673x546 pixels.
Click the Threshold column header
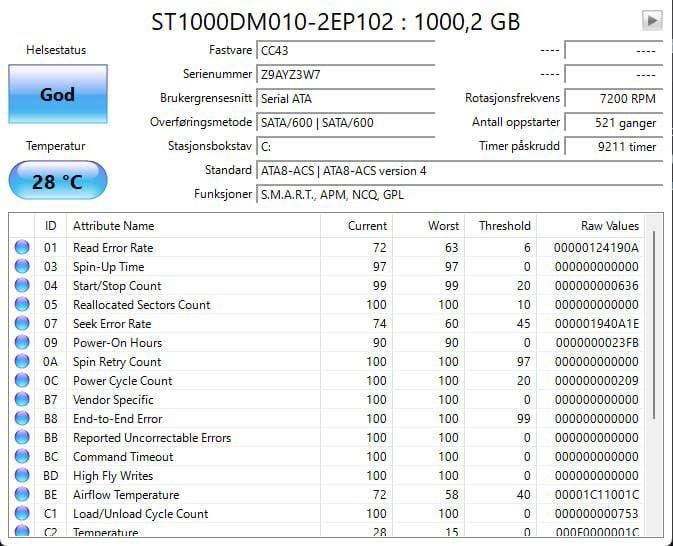500,225
